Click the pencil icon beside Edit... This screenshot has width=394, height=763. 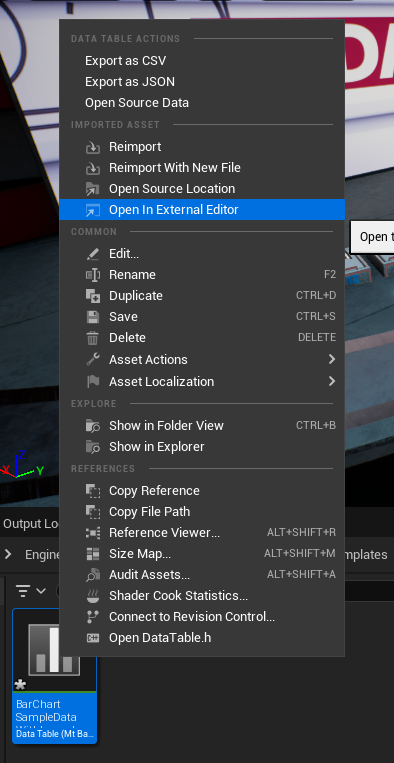tap(92, 254)
